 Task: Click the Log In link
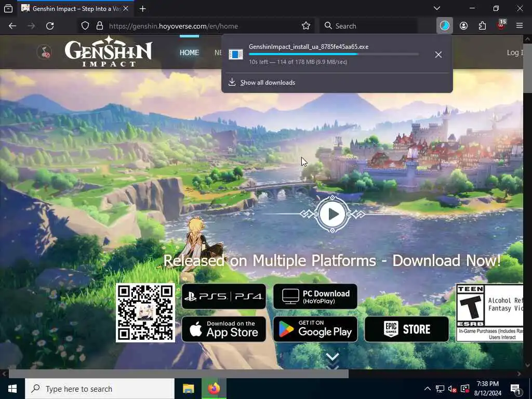point(515,52)
